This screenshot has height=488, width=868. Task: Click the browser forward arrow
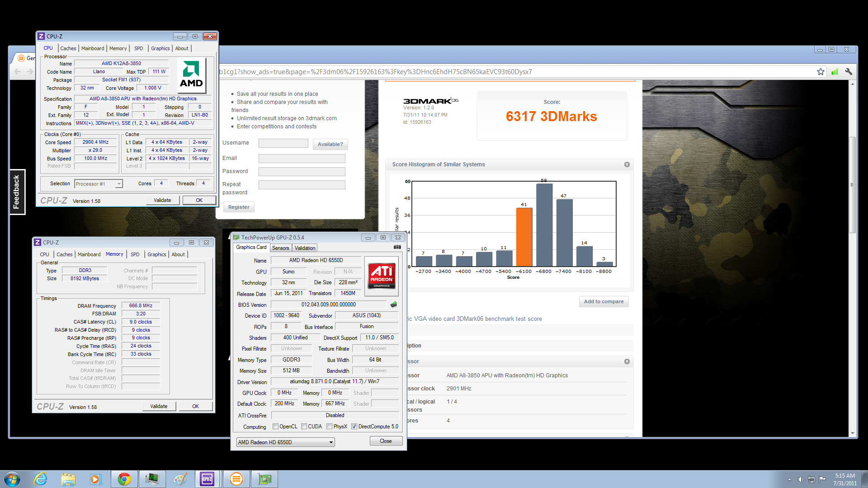click(x=30, y=72)
